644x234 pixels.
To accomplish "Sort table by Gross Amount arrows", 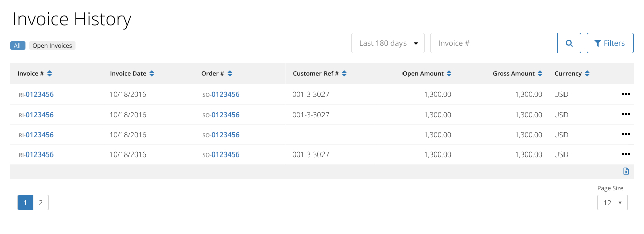I will pos(540,73).
